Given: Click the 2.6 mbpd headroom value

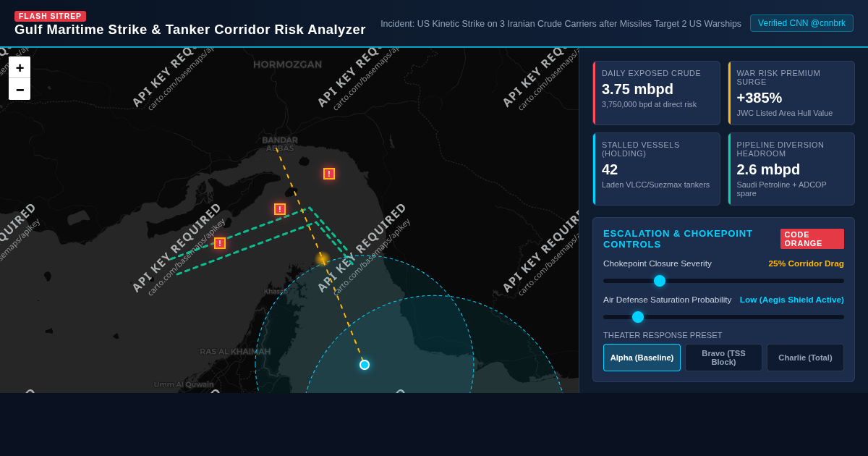Looking at the screenshot, I should pyautogui.click(x=768, y=169).
